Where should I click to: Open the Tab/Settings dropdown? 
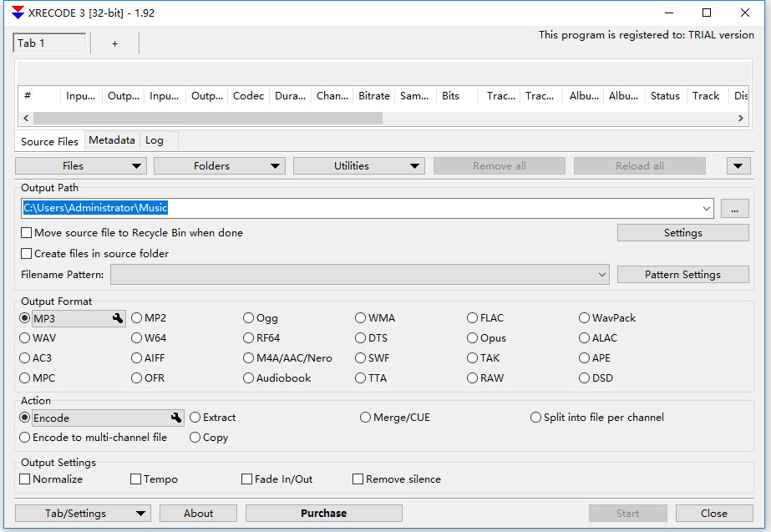coord(83,514)
